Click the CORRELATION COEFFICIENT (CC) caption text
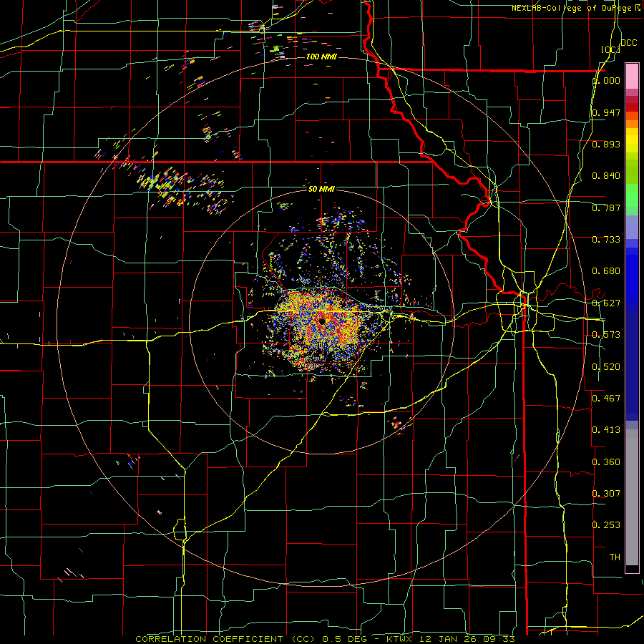644x644 pixels. point(225,639)
